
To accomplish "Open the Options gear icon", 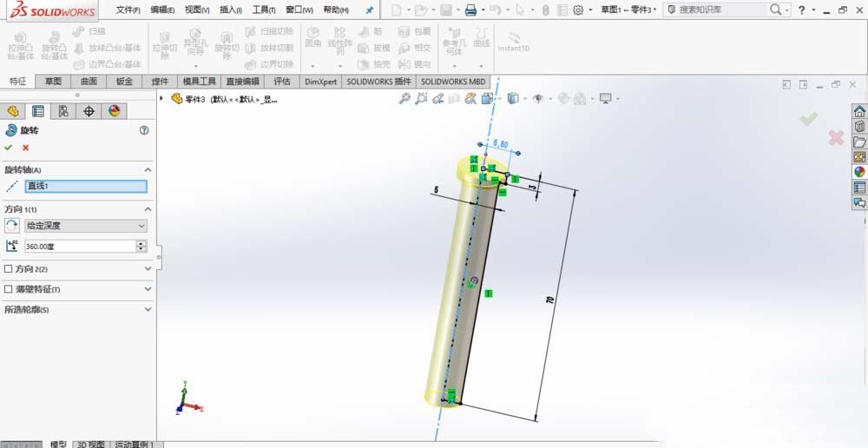I will coord(578,10).
